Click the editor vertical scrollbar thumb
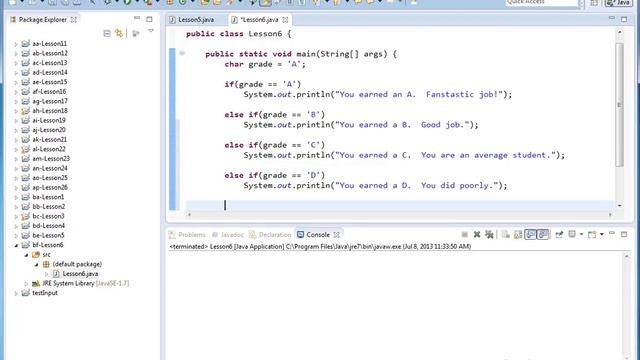 click(x=620, y=104)
